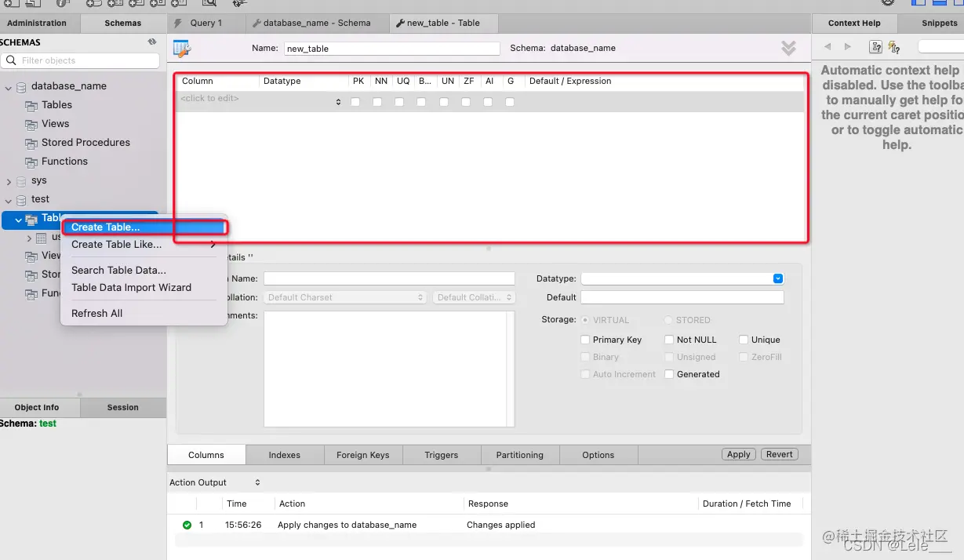Click the Filter objects search field
The height and width of the screenshot is (560, 964).
(x=81, y=60)
